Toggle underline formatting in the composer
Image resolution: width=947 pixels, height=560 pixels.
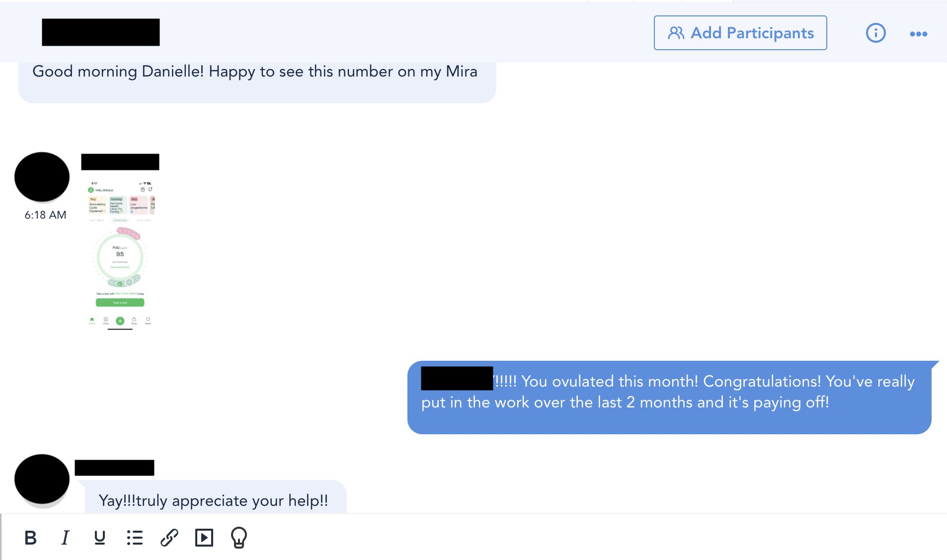(100, 538)
